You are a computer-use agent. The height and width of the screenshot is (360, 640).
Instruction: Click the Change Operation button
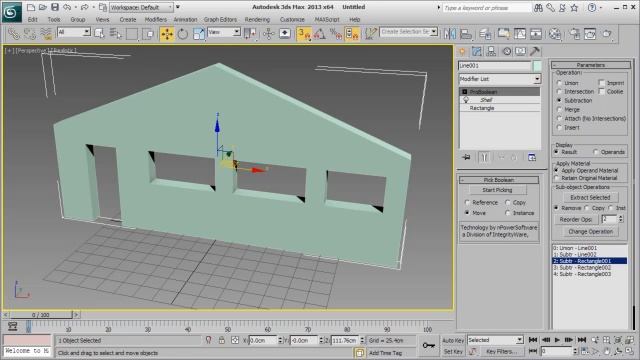coord(590,231)
